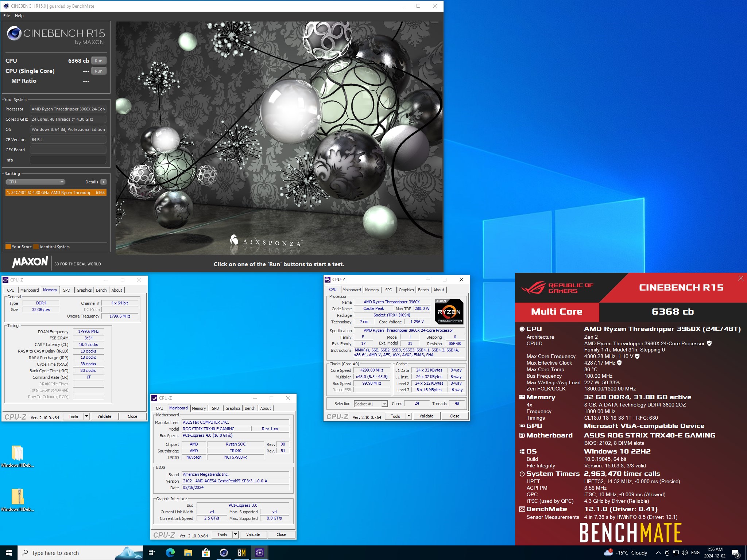
Task: Open Memory tab in processor CPU-Z window
Action: coord(372,290)
